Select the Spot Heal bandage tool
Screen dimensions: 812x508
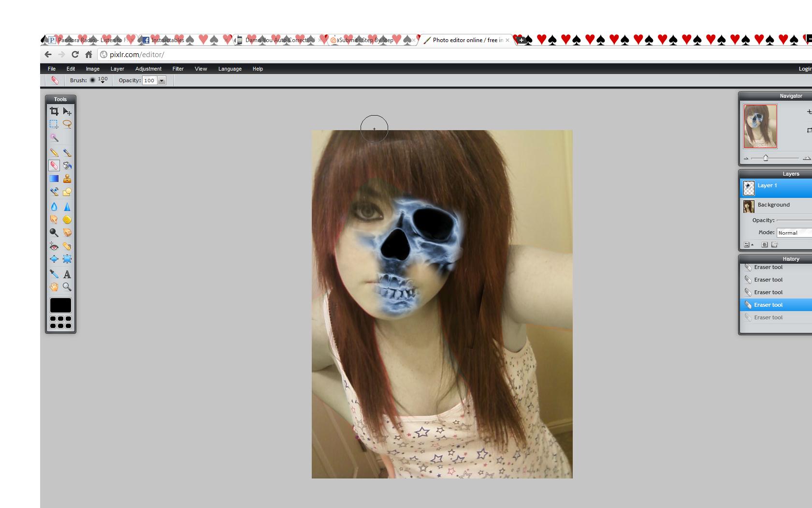tap(67, 246)
